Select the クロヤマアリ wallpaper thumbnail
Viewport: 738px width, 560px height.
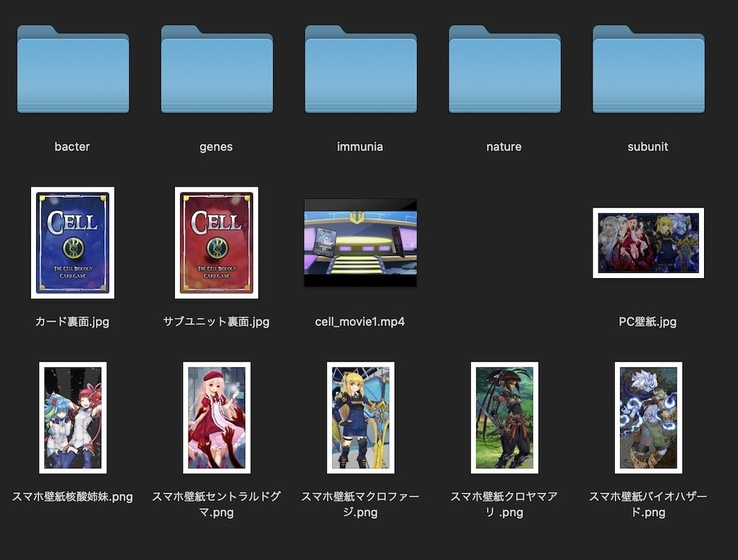[505, 418]
